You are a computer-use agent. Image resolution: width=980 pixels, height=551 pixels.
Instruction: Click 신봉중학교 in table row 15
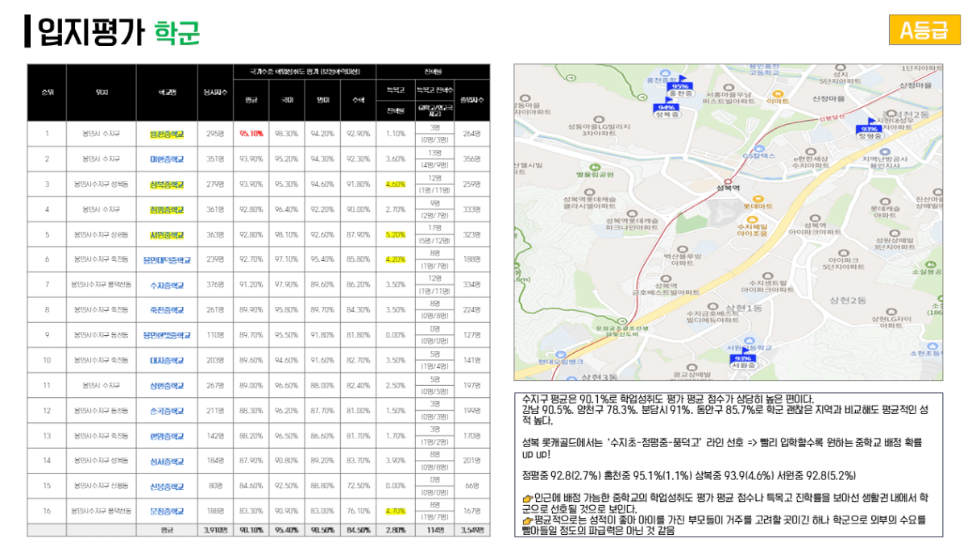pyautogui.click(x=167, y=486)
